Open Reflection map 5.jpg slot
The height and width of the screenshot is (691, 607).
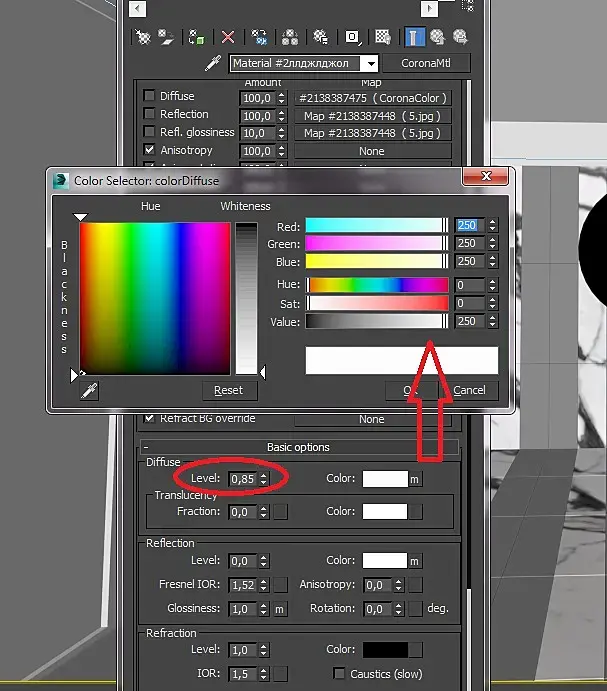373,116
